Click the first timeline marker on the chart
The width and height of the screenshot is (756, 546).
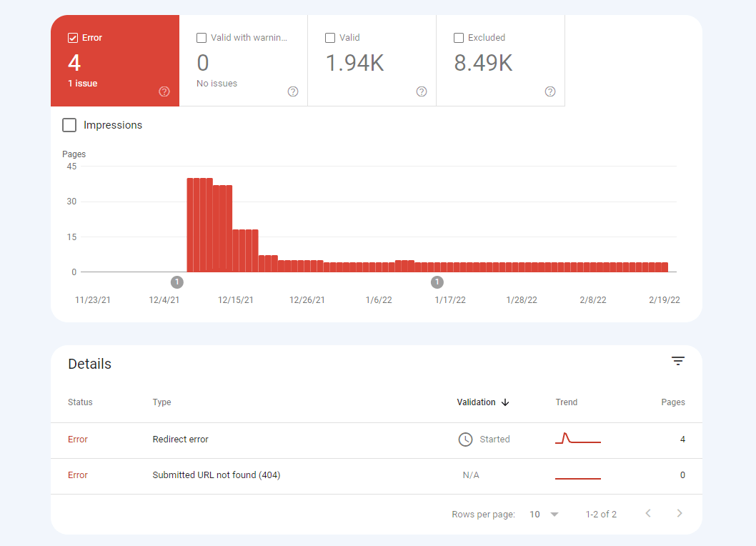[x=176, y=282]
